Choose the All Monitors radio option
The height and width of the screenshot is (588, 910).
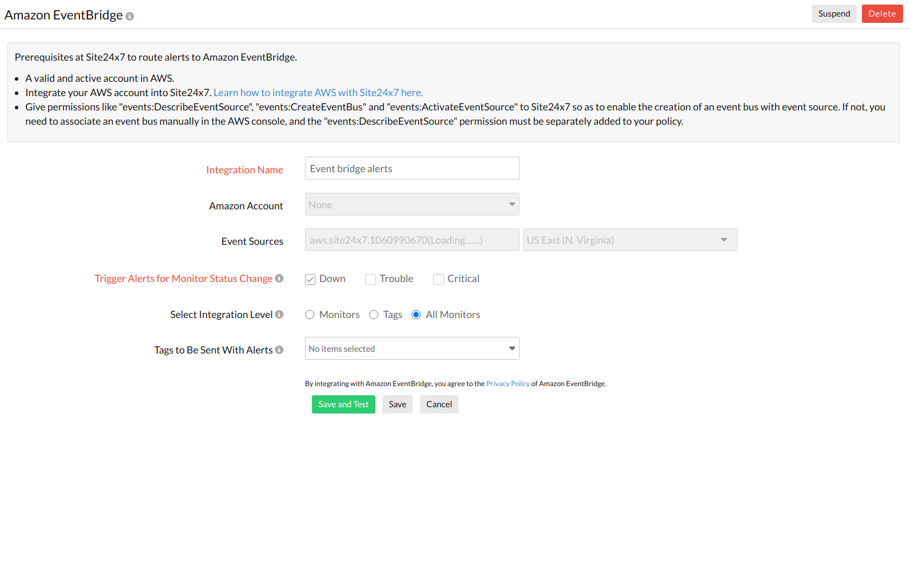point(416,315)
